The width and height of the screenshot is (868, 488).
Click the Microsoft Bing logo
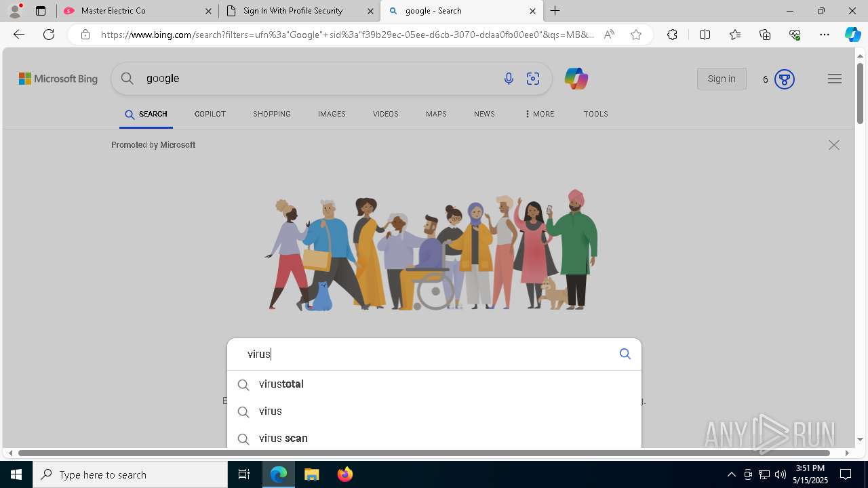(x=58, y=79)
